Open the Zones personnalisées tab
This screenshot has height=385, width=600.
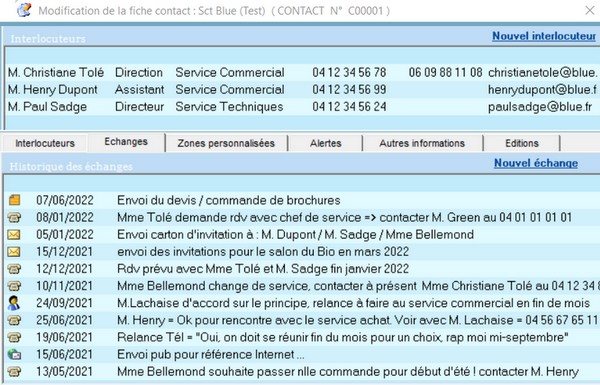click(226, 143)
